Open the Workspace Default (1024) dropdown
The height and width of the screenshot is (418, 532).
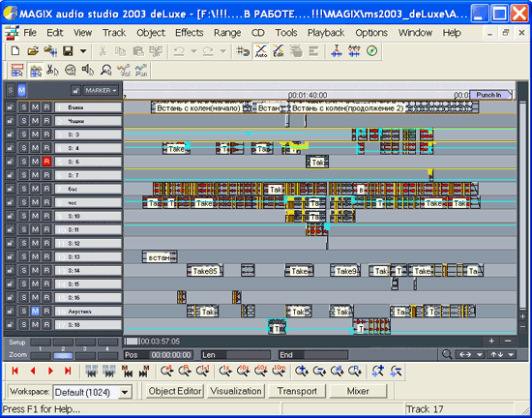pyautogui.click(x=125, y=392)
